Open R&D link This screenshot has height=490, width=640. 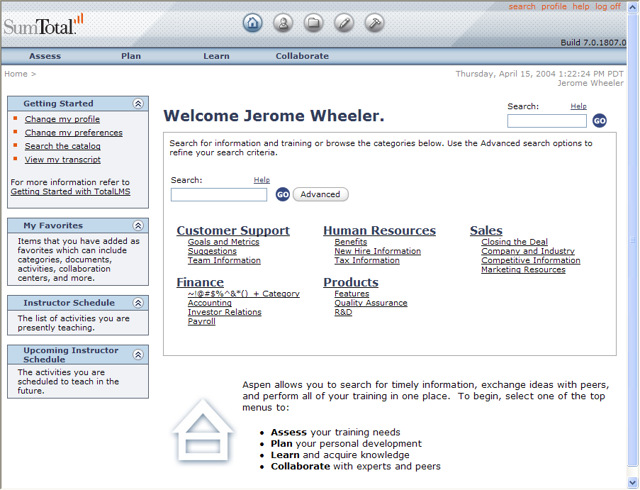tap(343, 312)
